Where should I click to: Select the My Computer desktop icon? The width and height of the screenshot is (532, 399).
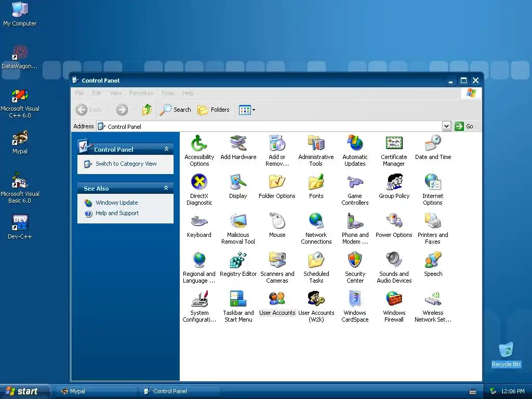point(20,14)
